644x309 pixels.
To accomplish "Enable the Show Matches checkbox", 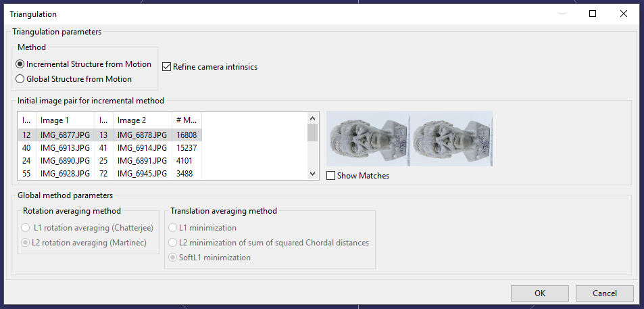I will click(x=331, y=176).
